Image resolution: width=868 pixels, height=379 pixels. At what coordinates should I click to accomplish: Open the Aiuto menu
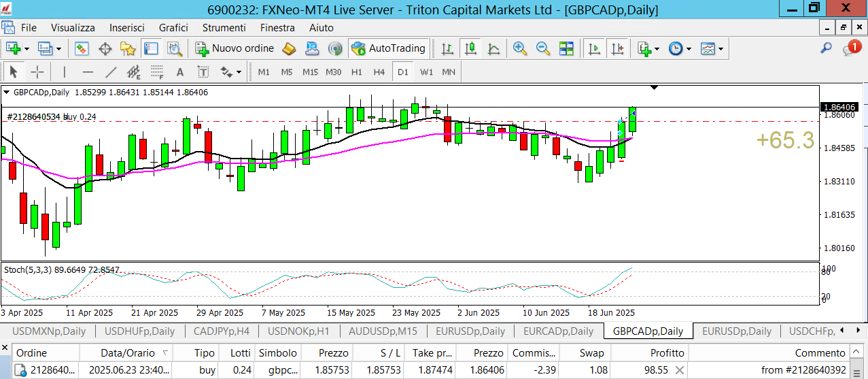(x=322, y=28)
